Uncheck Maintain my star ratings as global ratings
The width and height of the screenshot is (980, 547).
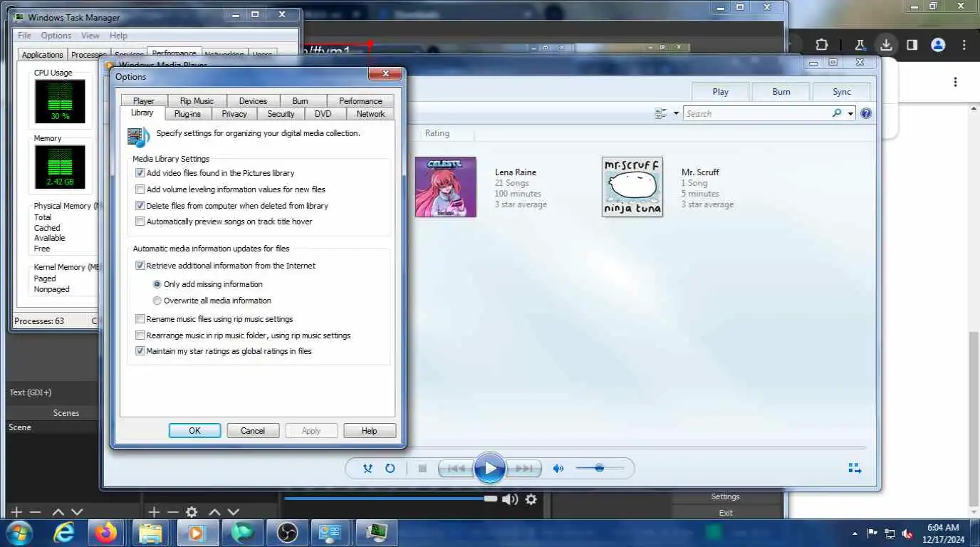[140, 351]
